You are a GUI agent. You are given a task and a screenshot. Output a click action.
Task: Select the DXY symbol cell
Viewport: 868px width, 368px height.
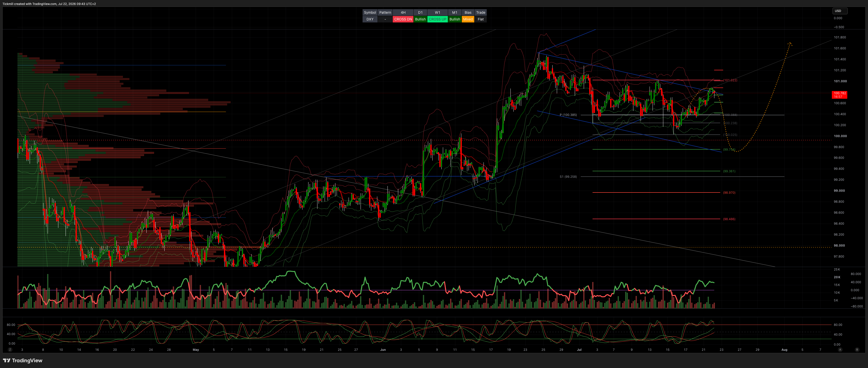coord(370,19)
